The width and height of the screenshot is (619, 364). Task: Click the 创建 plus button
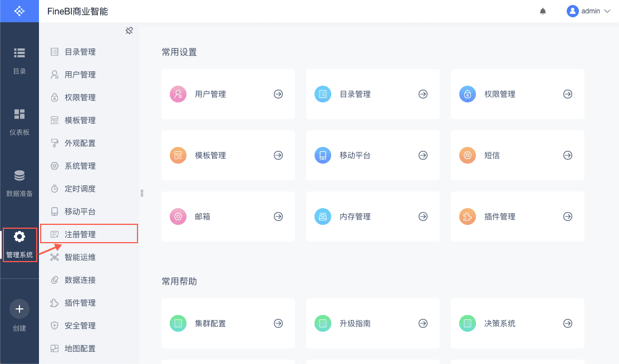click(19, 308)
